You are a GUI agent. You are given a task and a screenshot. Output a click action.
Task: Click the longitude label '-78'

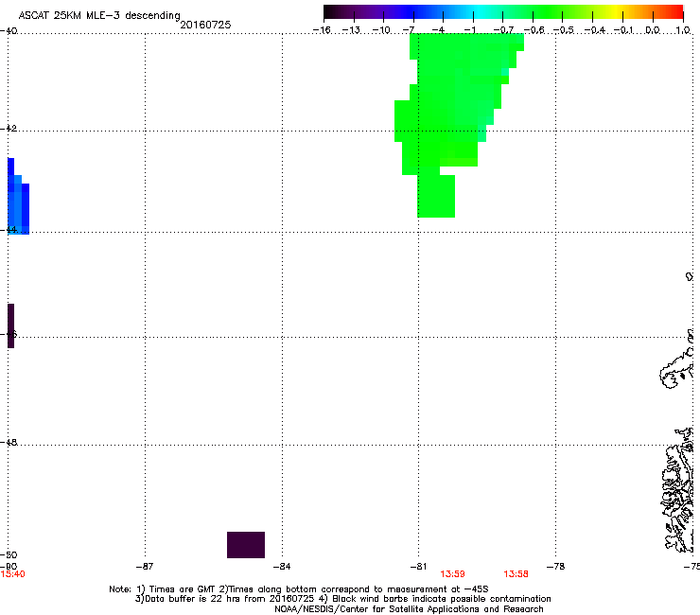click(556, 567)
